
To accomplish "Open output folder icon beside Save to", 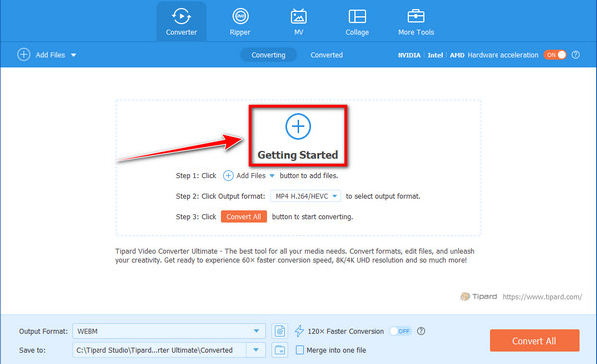I will pyautogui.click(x=279, y=350).
